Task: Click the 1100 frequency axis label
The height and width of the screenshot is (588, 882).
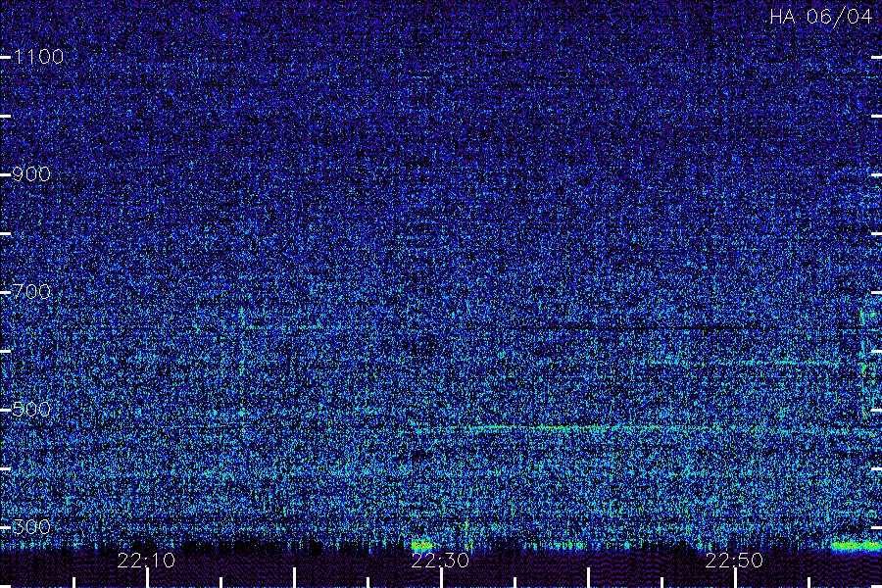Action: [x=38, y=57]
